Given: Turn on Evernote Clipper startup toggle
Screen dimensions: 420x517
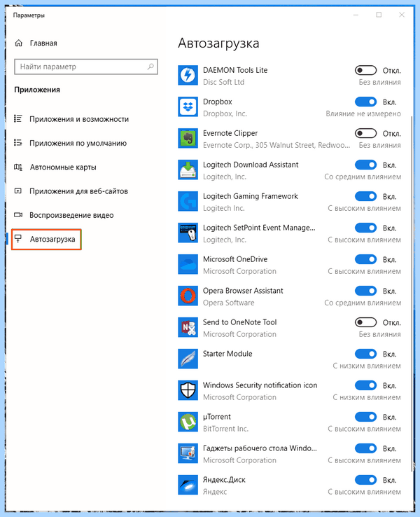Looking at the screenshot, I should (365, 133).
